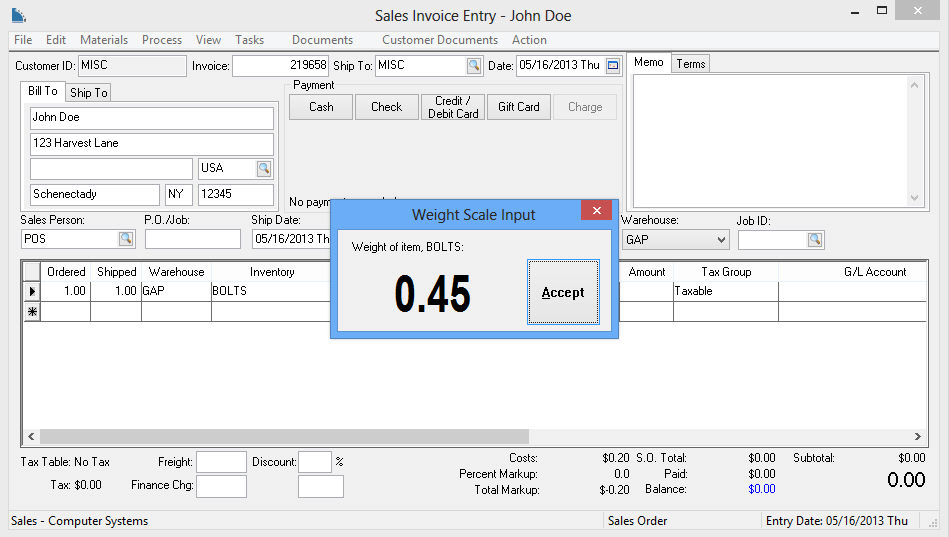Open the Date calendar picker icon

pyautogui.click(x=613, y=66)
